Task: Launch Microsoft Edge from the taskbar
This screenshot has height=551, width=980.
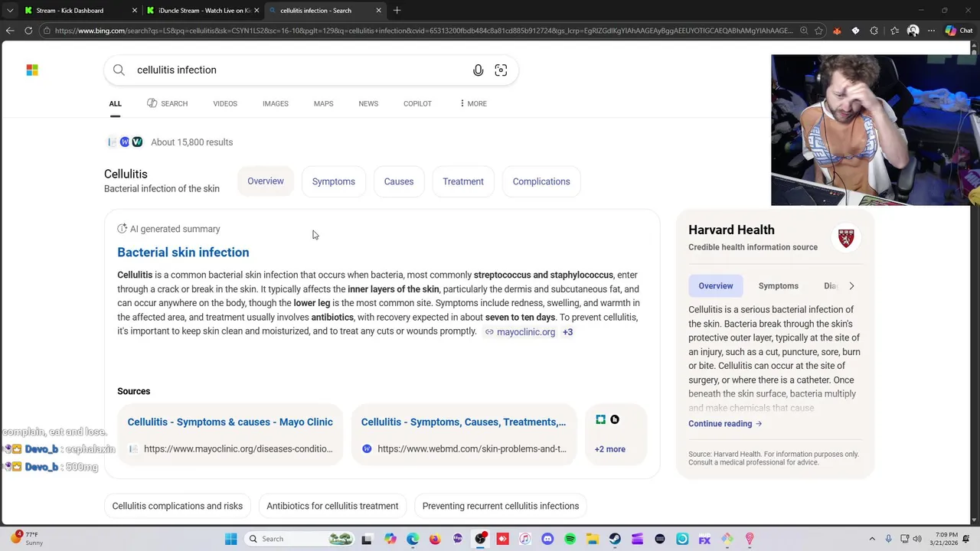Action: [x=413, y=539]
